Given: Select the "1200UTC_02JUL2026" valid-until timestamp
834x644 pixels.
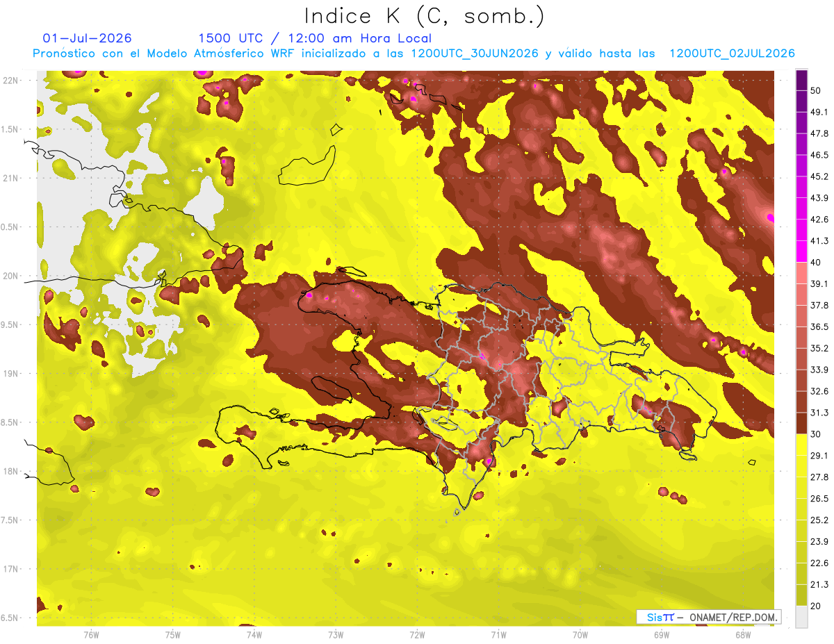Looking at the screenshot, I should click(x=732, y=53).
